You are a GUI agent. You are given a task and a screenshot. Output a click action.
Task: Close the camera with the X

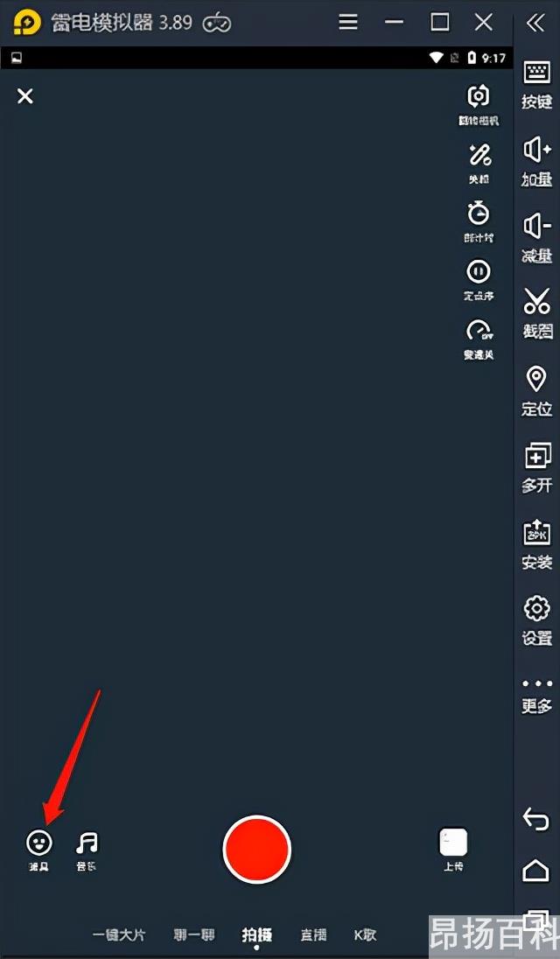click(25, 96)
